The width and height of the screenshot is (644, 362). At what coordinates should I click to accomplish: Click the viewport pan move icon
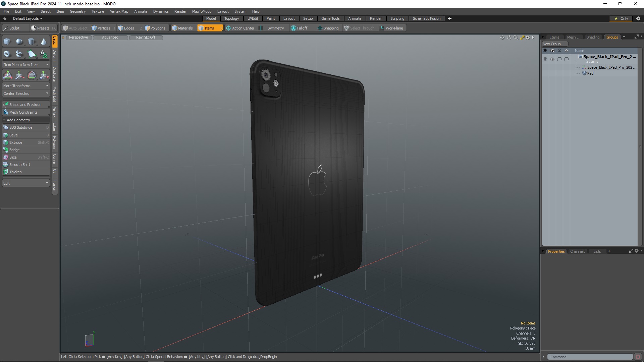(x=502, y=38)
